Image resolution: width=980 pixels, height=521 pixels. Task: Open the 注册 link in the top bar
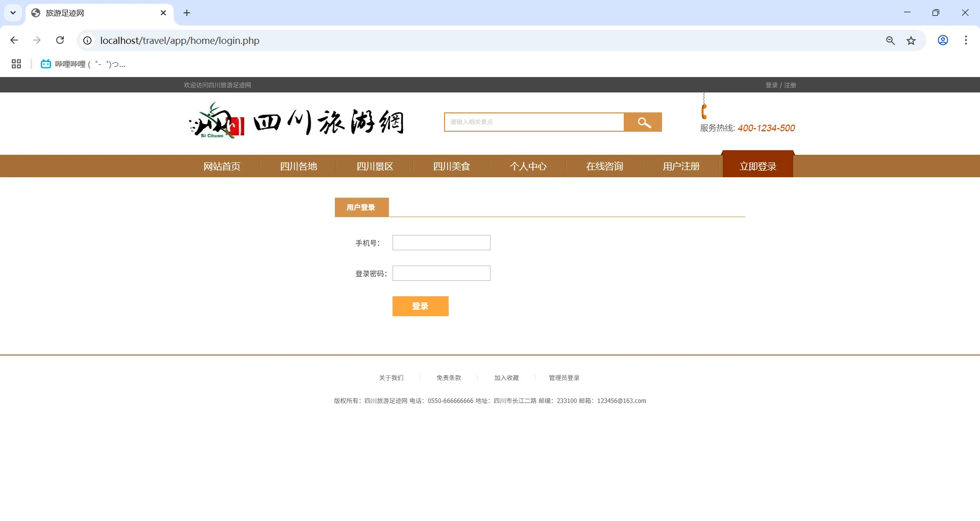(789, 85)
